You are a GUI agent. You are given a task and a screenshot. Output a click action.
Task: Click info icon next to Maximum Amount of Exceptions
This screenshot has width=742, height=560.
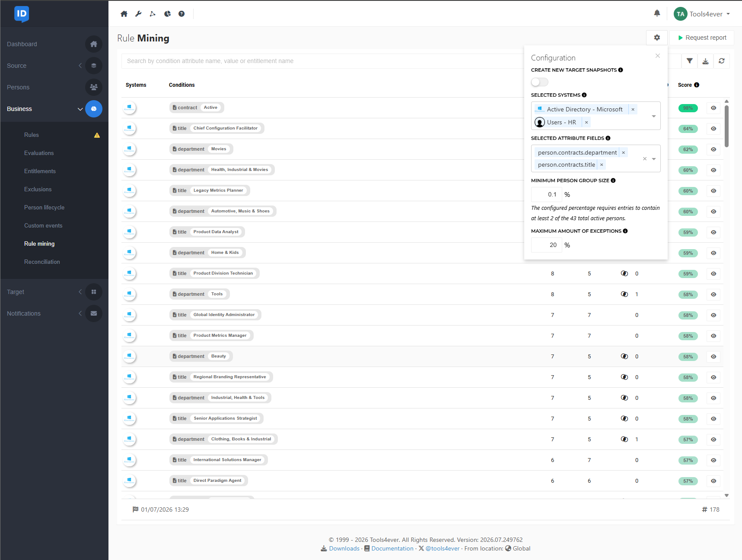625,231
